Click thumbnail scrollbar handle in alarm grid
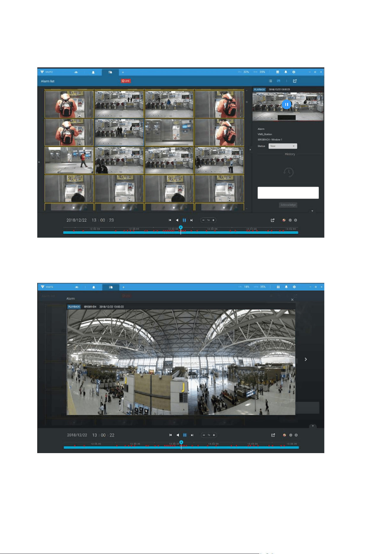The image size is (392, 554). click(247, 102)
